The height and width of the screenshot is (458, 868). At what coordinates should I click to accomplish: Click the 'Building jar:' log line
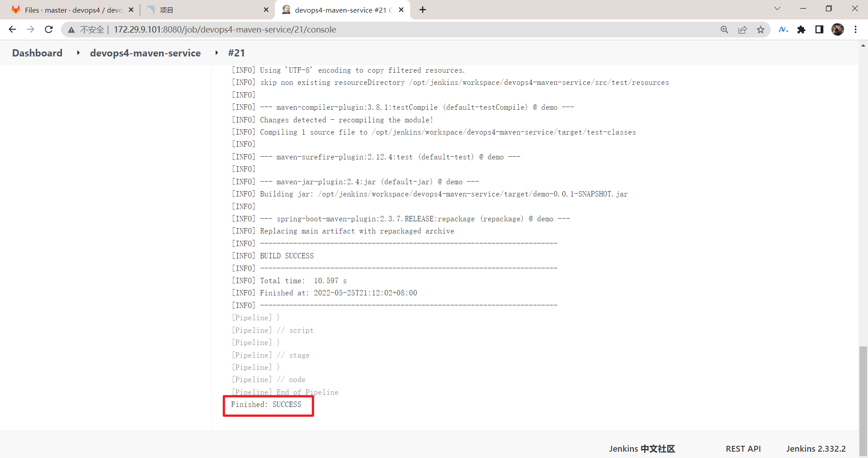point(429,194)
